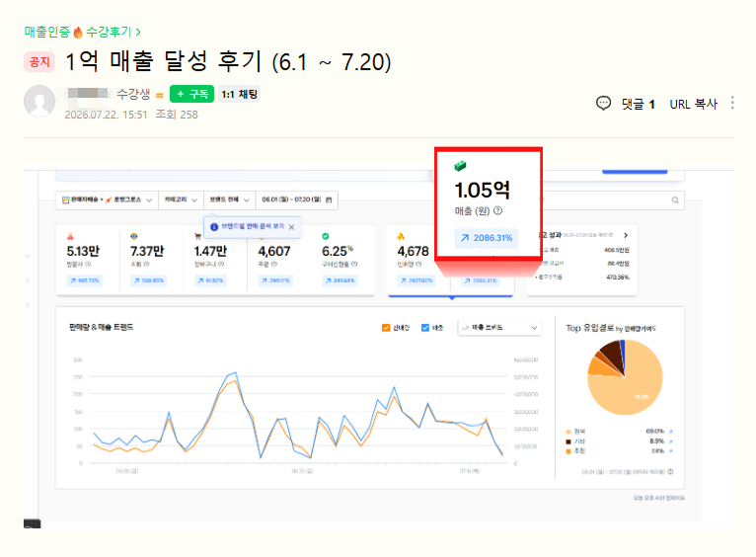Click the info icon in the tooltip
Image resolution: width=756 pixels, height=557 pixels.
[214, 227]
